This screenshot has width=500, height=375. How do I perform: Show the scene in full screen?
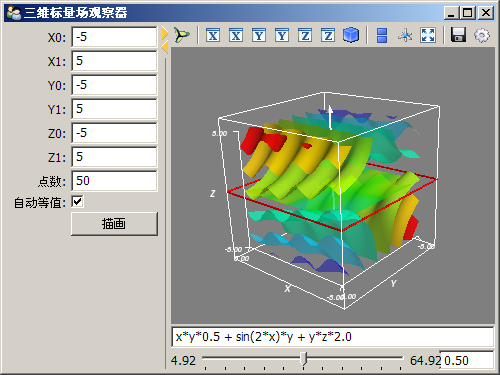[428, 35]
